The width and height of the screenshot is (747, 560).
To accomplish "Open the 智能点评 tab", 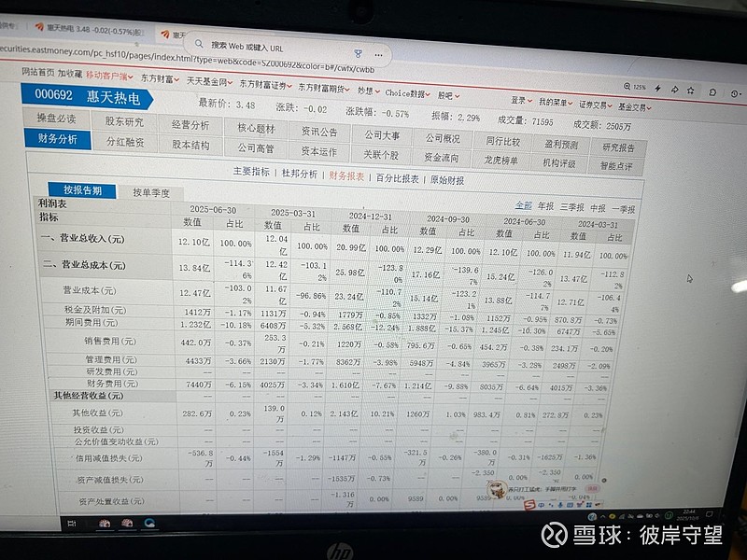I will click(x=617, y=166).
